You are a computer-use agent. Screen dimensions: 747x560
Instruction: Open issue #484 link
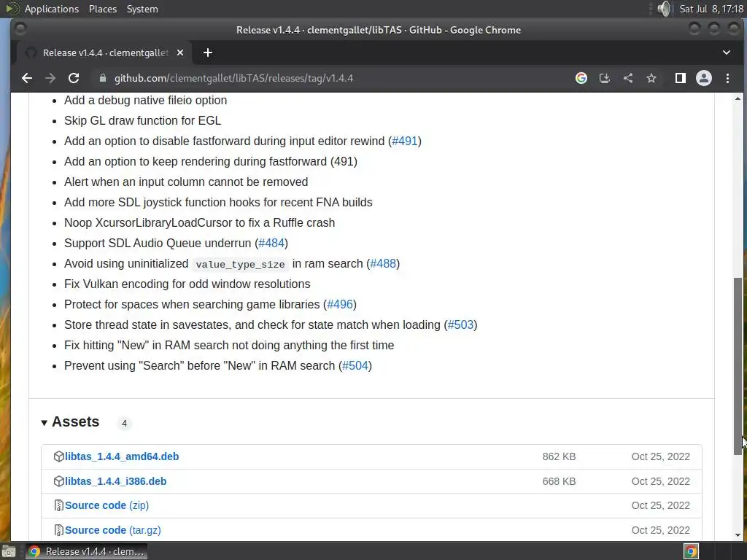tap(271, 243)
